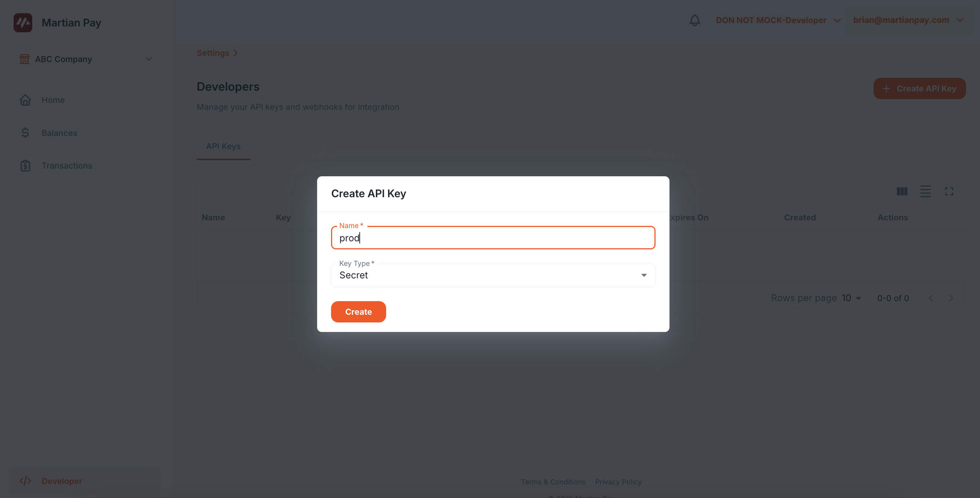Screen dimensions: 980x498
Task: Open Home in sidebar
Action: (53, 100)
